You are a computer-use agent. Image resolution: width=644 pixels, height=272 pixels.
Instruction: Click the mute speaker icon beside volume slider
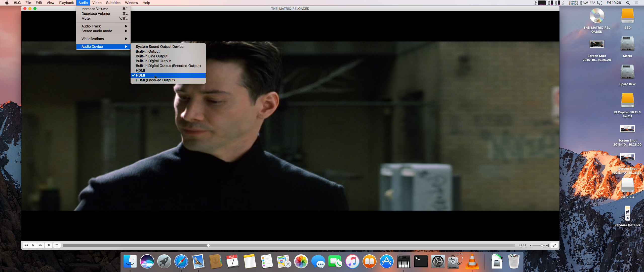tap(531, 246)
